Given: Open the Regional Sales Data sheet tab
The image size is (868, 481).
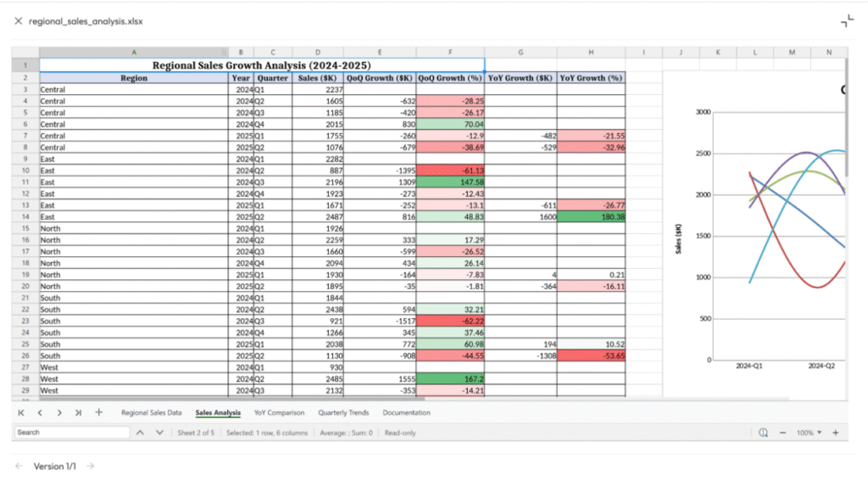Looking at the screenshot, I should tap(151, 413).
